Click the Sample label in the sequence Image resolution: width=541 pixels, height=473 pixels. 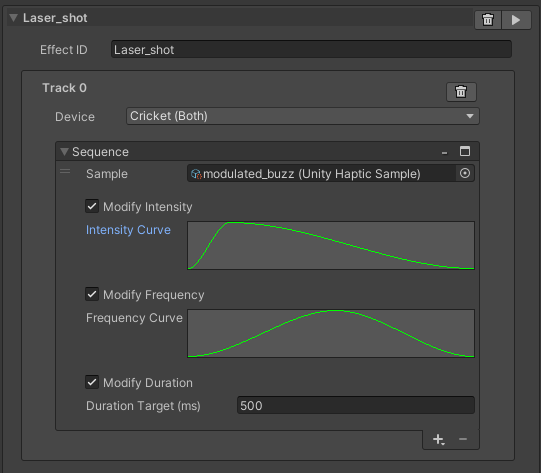[x=107, y=174]
